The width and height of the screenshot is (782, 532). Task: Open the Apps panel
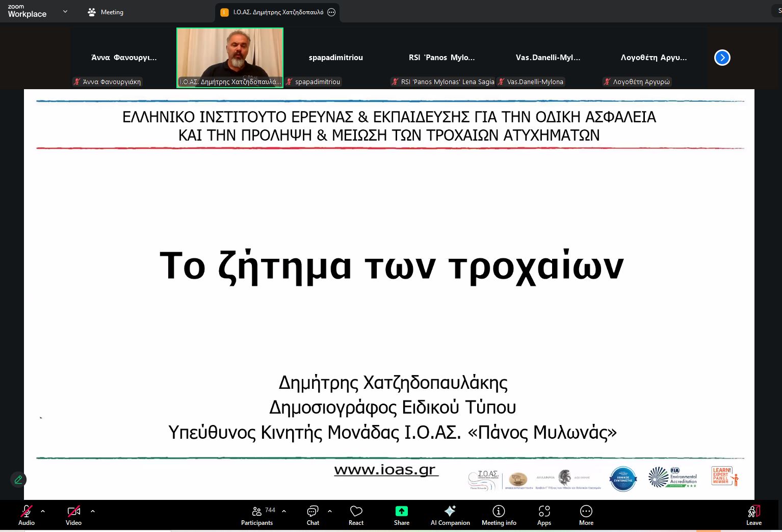(544, 515)
